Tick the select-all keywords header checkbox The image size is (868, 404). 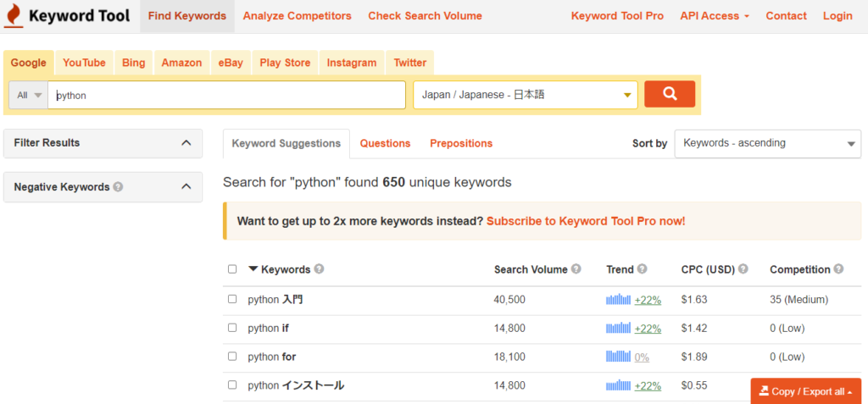pyautogui.click(x=232, y=269)
